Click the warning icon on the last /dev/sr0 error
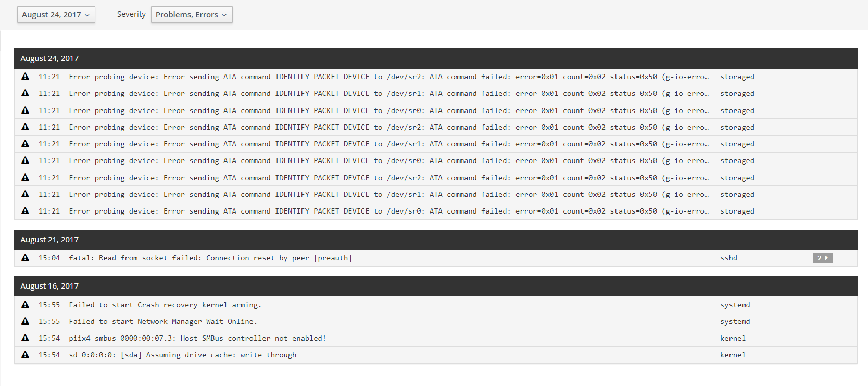This screenshot has height=386, width=868. pos(25,211)
